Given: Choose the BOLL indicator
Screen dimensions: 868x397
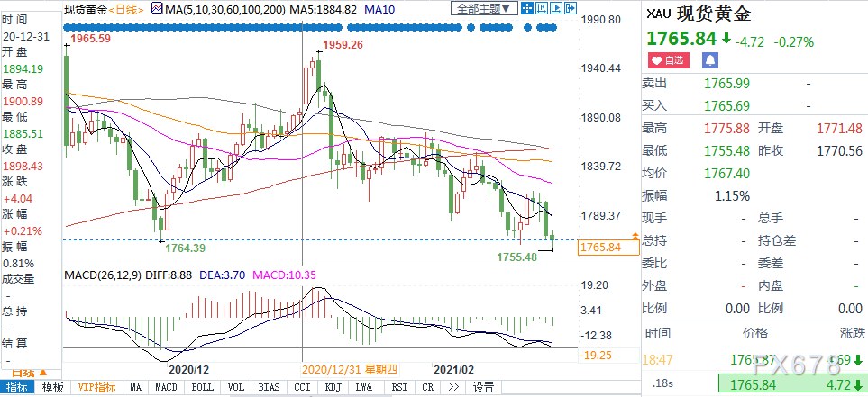Looking at the screenshot, I should point(203,387).
